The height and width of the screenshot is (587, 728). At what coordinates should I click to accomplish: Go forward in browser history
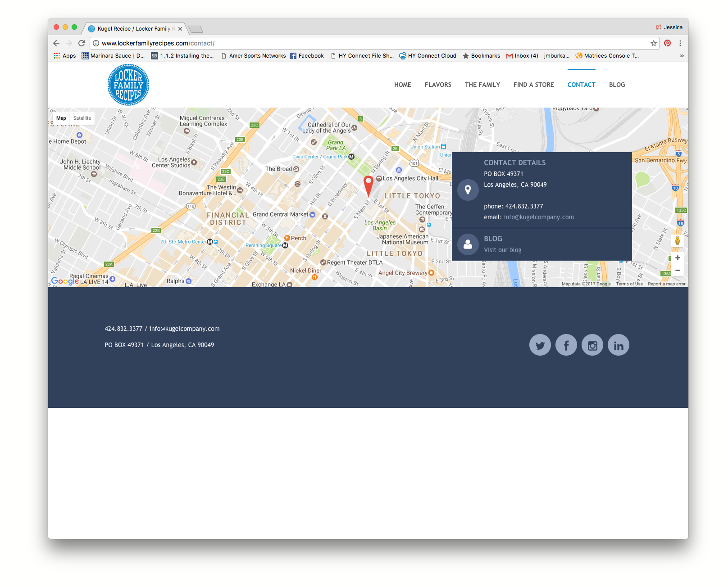(69, 43)
